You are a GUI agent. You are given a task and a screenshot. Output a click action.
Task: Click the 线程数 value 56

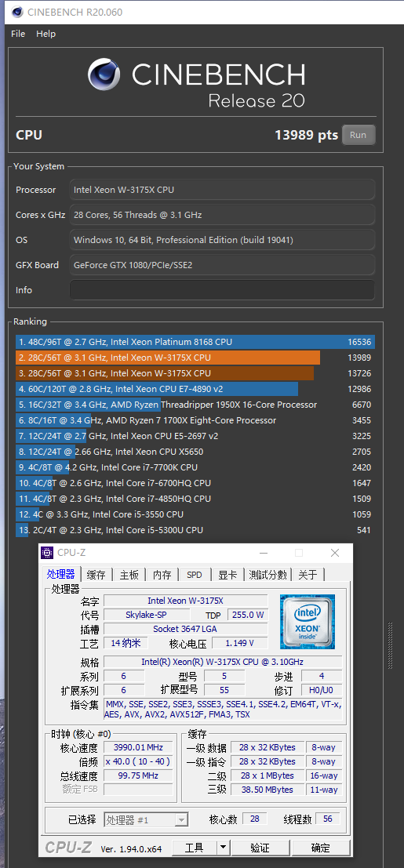click(328, 819)
